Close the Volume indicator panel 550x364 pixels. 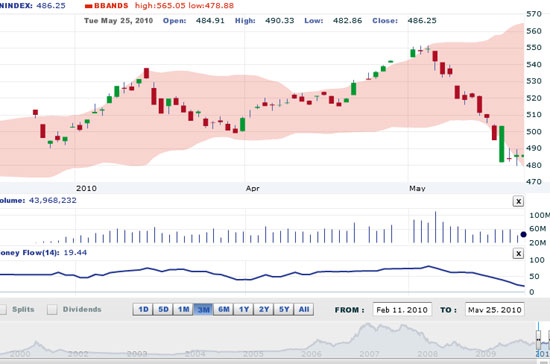pos(518,201)
